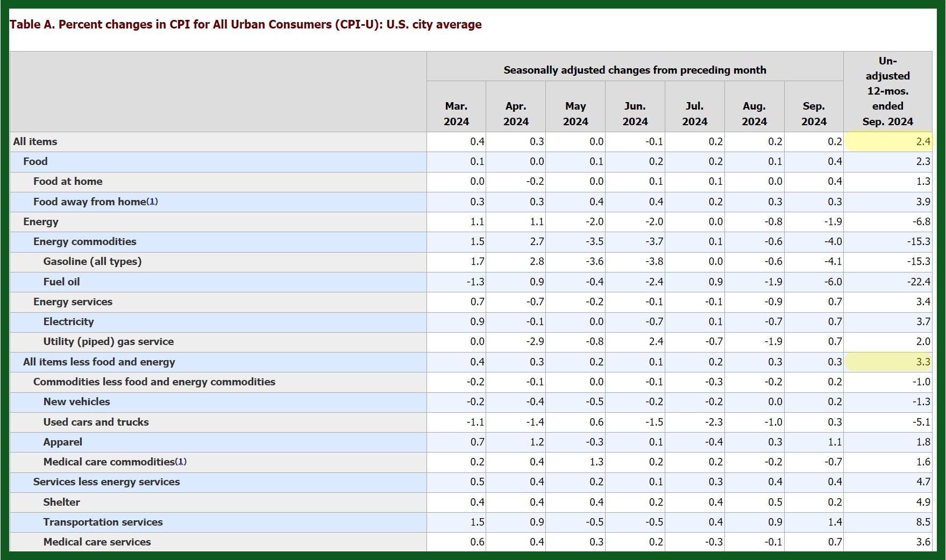Click the -1.9 August value for Utility gas service

773,341
